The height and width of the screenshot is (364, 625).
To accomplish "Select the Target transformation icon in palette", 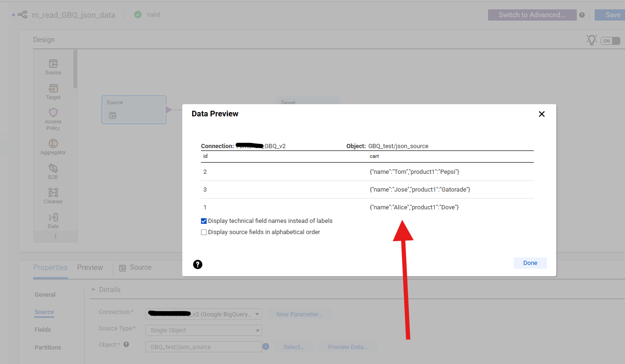I will click(x=53, y=88).
